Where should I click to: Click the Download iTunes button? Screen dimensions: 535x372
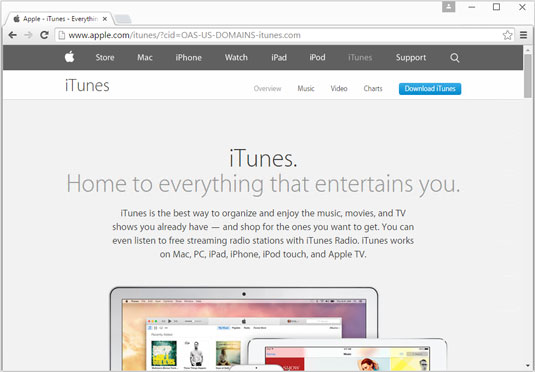coord(430,89)
